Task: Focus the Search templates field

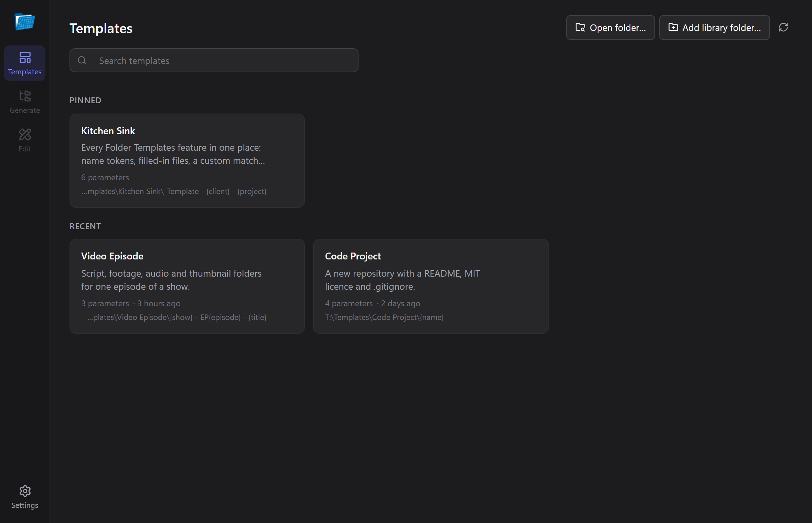Action: coord(214,61)
